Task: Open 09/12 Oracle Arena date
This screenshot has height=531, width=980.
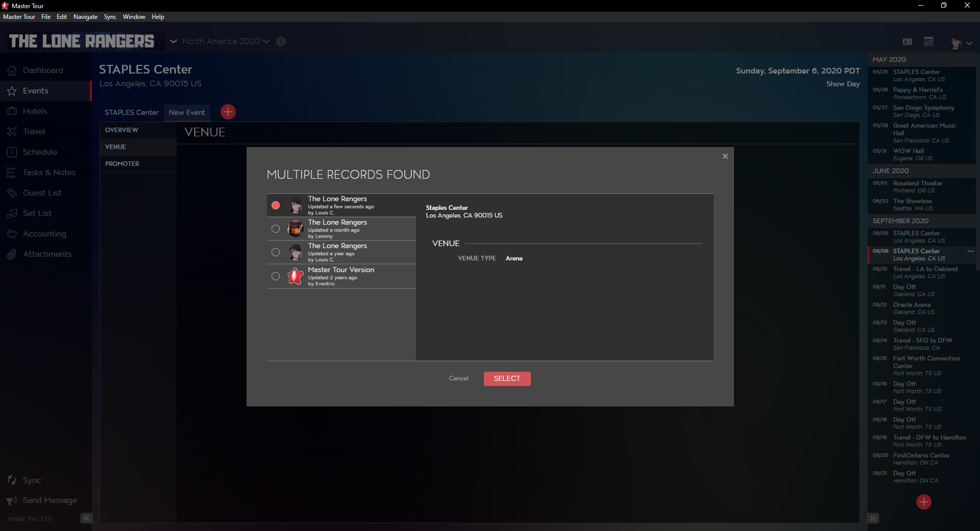Action: 921,308
